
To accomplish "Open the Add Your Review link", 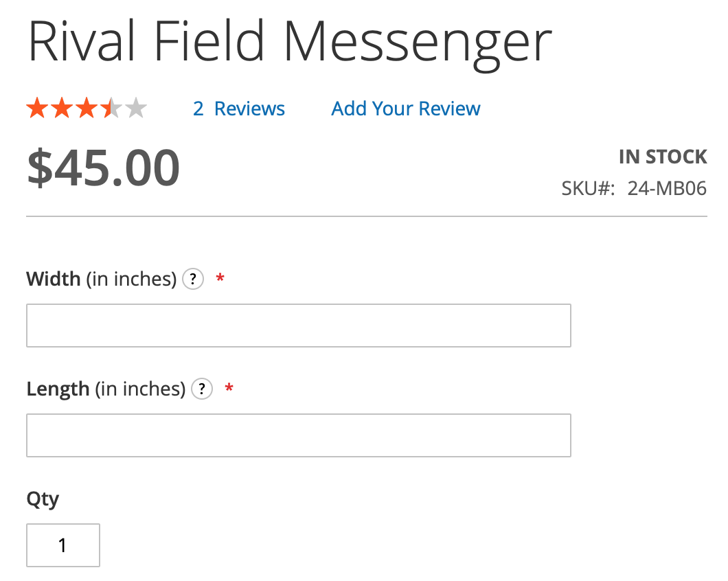I will click(406, 109).
